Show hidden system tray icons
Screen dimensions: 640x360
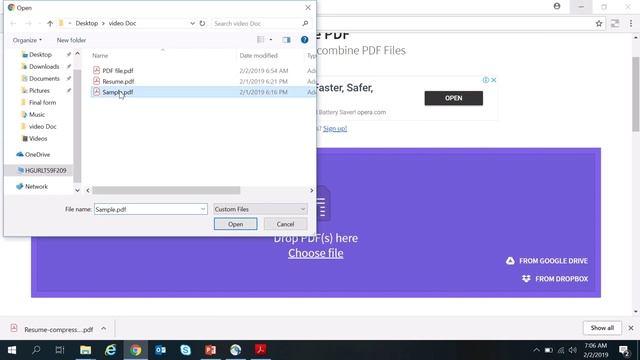pyautogui.click(x=536, y=350)
